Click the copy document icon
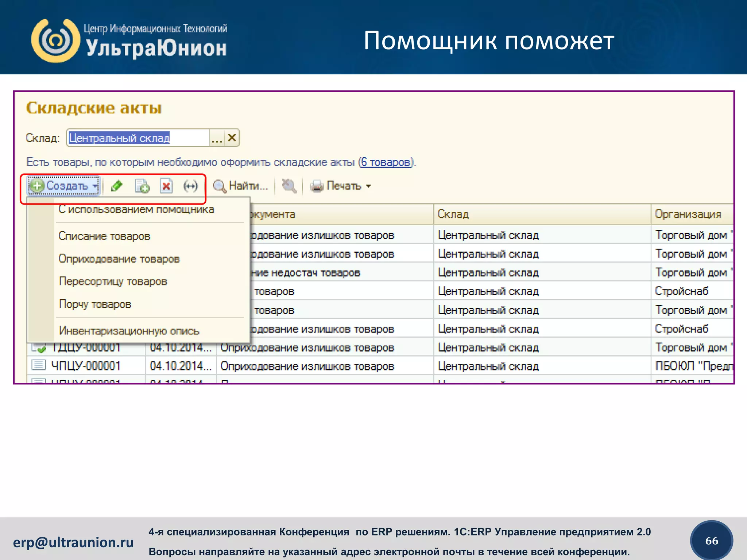747x560 pixels. 142,186
